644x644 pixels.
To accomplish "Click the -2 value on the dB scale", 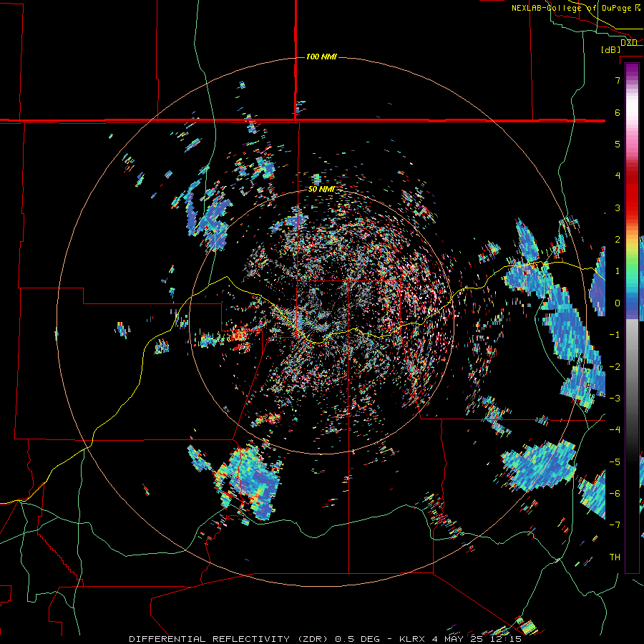I will [x=615, y=367].
